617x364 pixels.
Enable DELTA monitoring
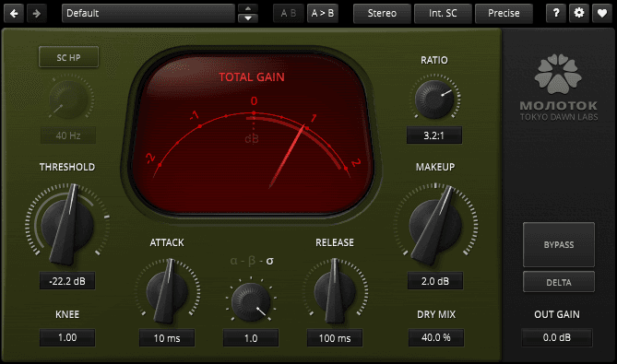[558, 282]
